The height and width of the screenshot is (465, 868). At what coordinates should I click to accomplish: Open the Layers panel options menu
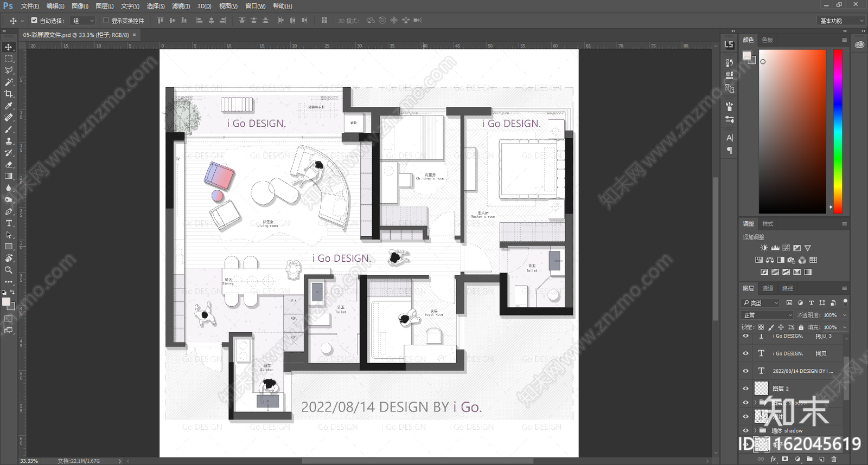click(x=844, y=288)
